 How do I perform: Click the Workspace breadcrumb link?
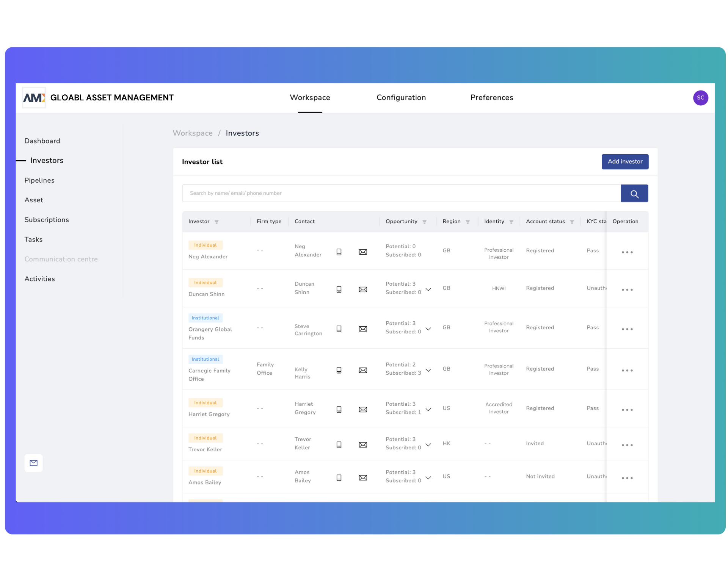(193, 133)
